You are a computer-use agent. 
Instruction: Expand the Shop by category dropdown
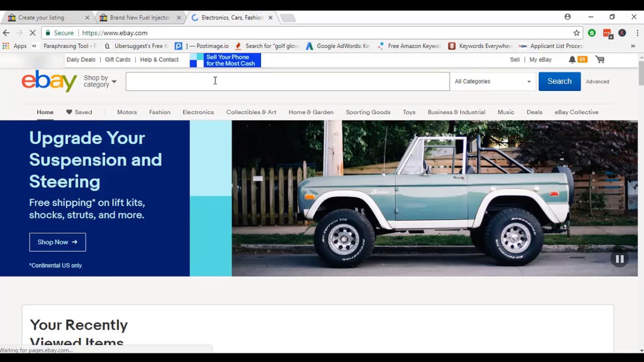pos(100,81)
